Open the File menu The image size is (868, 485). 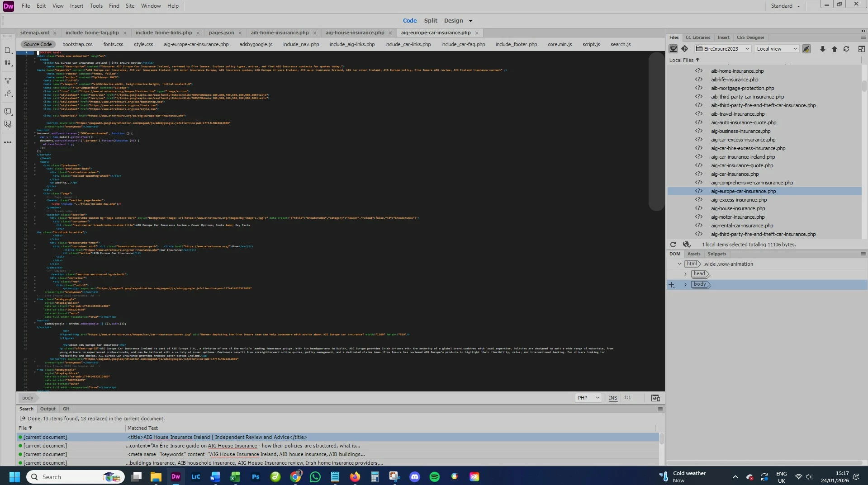click(26, 6)
